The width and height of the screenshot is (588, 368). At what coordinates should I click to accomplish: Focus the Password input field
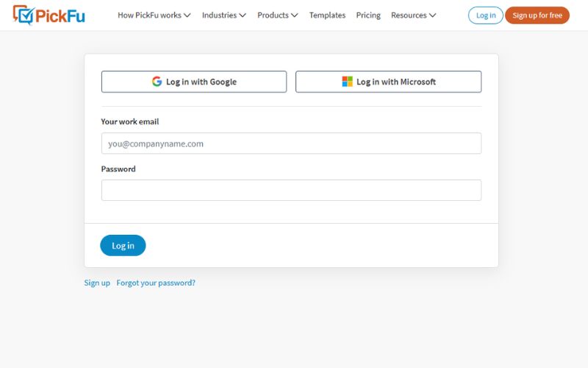pyautogui.click(x=291, y=191)
